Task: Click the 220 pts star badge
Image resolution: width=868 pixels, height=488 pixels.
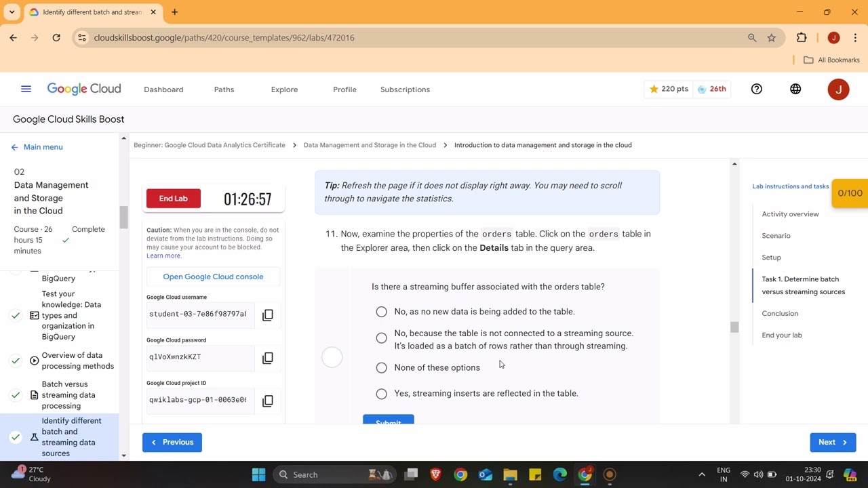Action: coord(668,89)
